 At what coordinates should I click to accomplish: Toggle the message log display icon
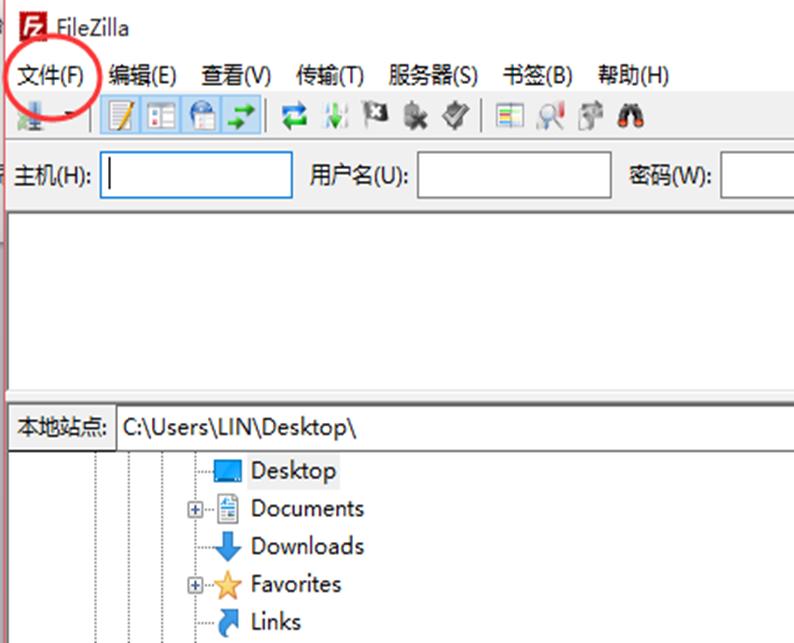[x=121, y=116]
